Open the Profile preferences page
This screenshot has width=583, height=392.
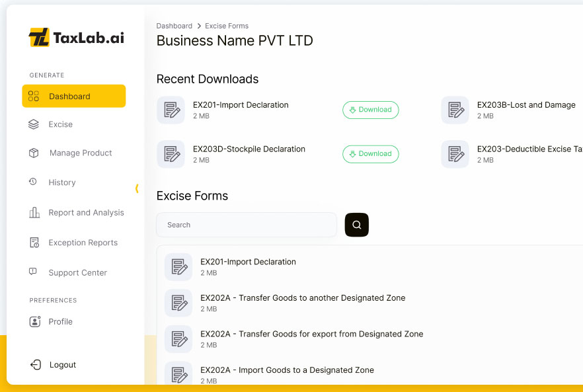coord(60,322)
